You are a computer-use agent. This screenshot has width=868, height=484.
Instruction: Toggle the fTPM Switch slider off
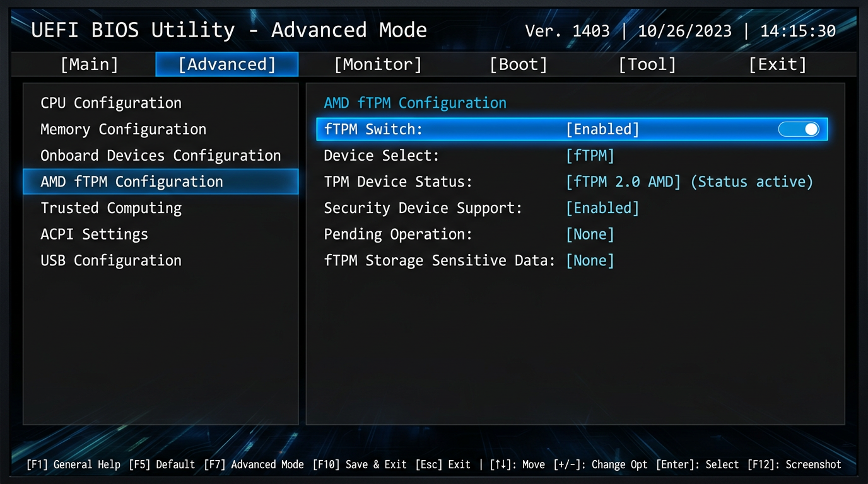pos(799,129)
